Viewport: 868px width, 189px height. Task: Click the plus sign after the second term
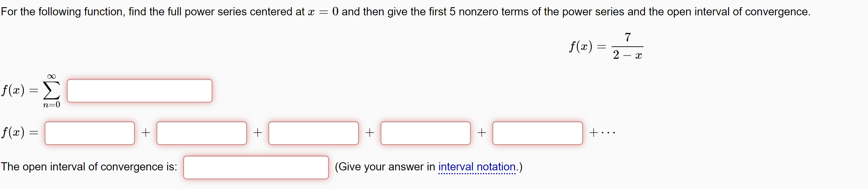point(257,133)
